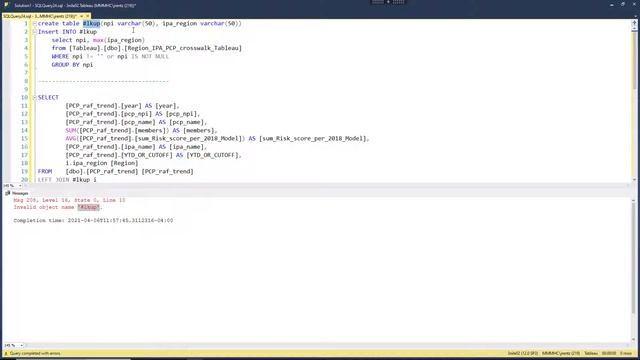Click '[PCP_raf_trend].[pcp_npi] AS [pcp_npi]' line
The width and height of the screenshot is (640, 360).
point(132,114)
